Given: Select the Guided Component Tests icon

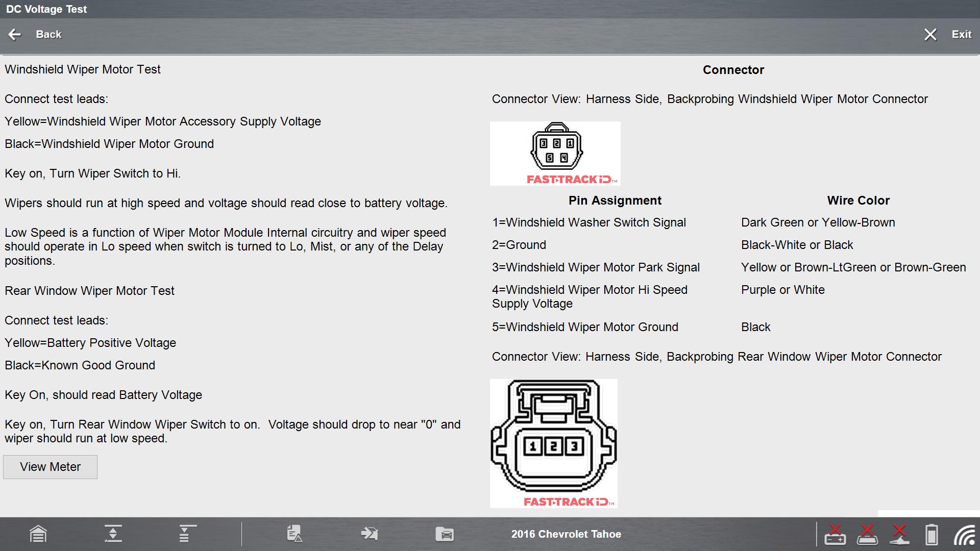Looking at the screenshot, I should coord(114,534).
